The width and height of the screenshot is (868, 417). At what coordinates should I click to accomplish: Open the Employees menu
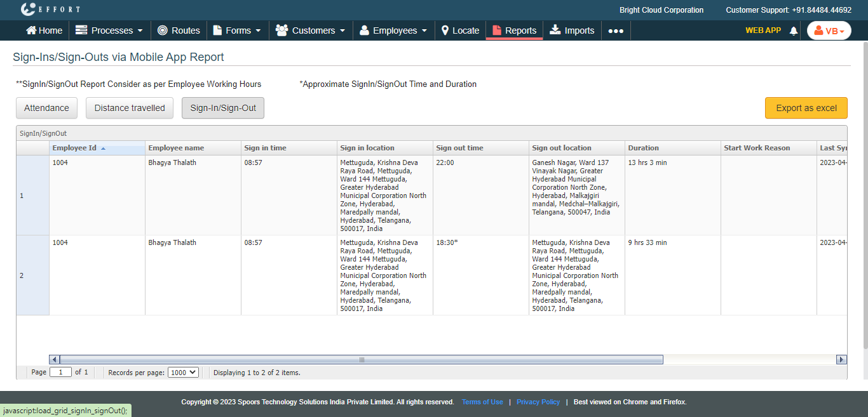click(x=393, y=30)
